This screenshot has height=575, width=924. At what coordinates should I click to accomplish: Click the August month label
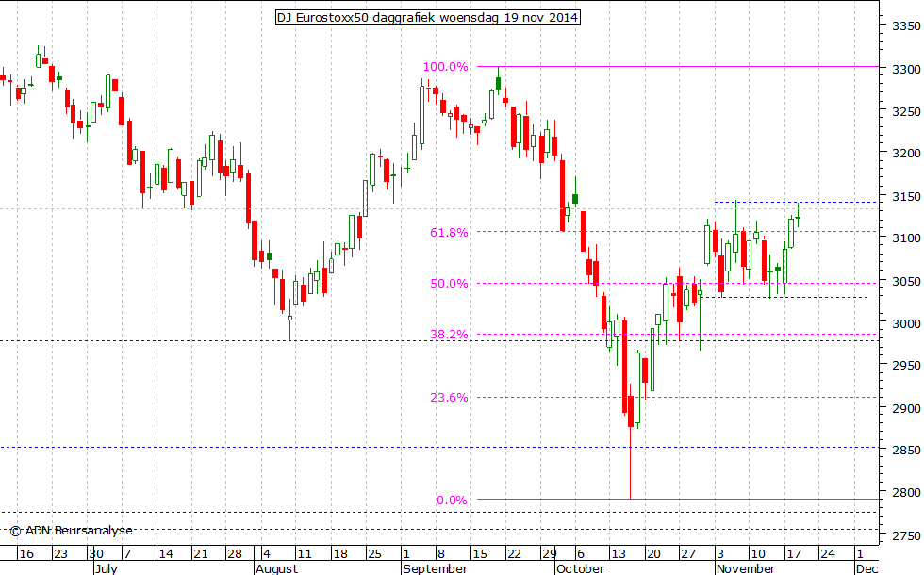pos(277,568)
